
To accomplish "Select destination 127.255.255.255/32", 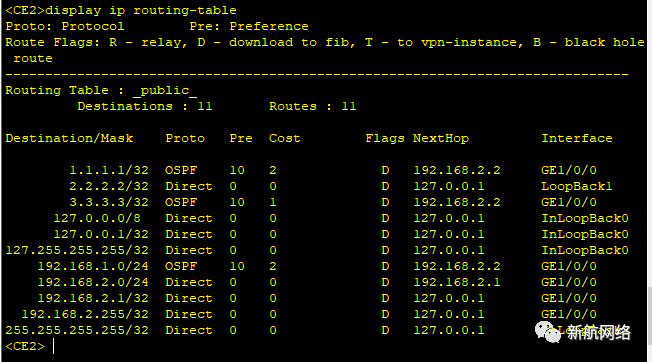I will (77, 250).
